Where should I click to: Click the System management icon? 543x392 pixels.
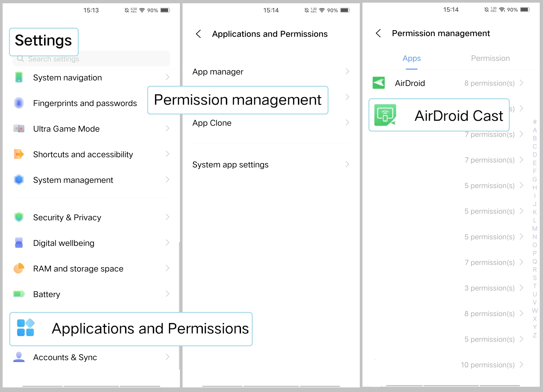pyautogui.click(x=19, y=180)
